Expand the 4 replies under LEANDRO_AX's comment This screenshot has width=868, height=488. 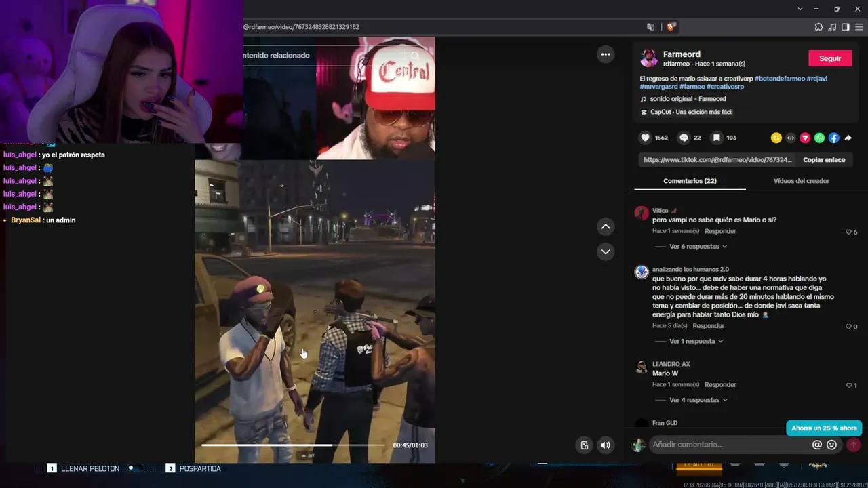coord(698,400)
